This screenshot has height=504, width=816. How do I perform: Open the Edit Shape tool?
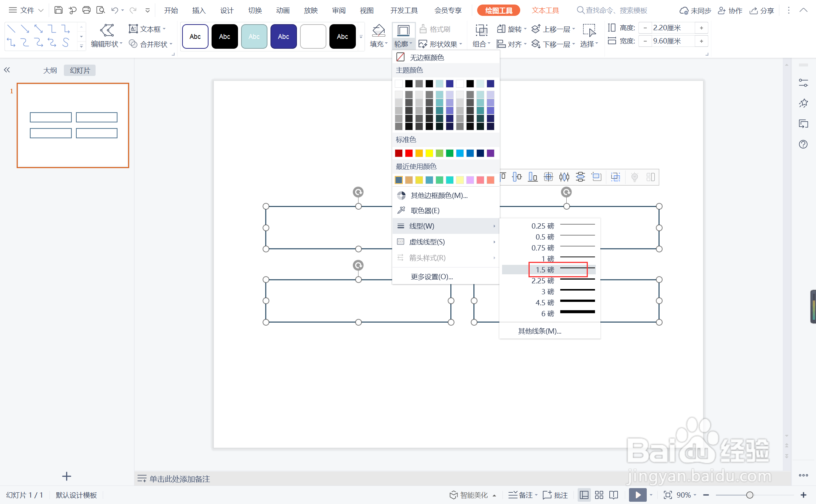pyautogui.click(x=107, y=36)
